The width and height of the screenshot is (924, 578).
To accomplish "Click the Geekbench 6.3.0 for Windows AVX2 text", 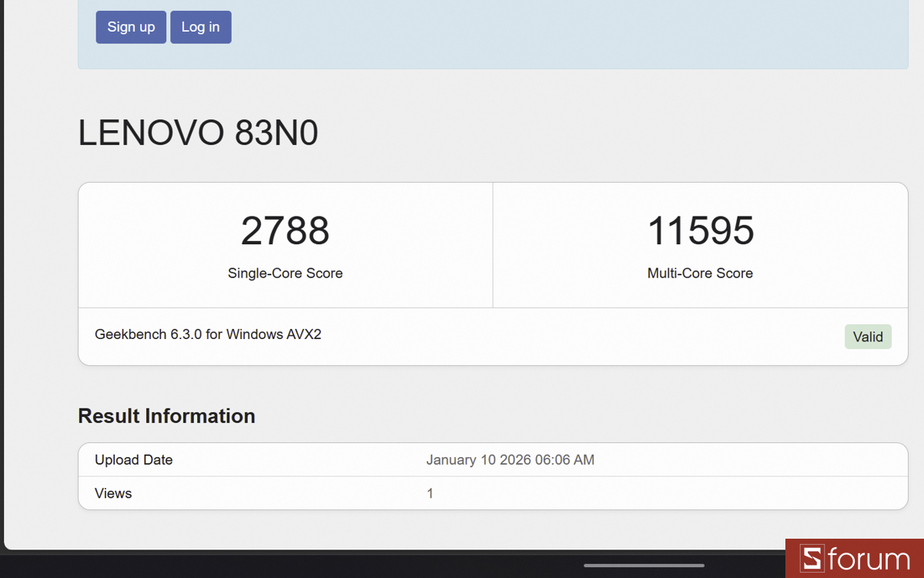I will [208, 334].
